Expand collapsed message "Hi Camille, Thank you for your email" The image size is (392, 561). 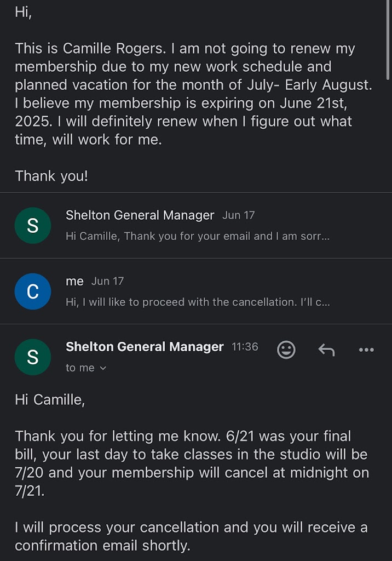point(197,237)
